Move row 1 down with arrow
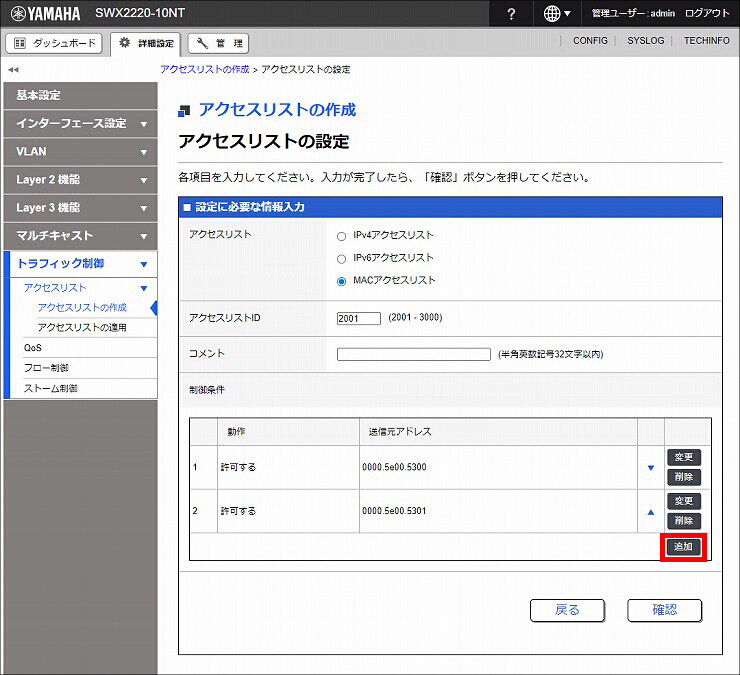The height and width of the screenshot is (675, 740). point(651,468)
